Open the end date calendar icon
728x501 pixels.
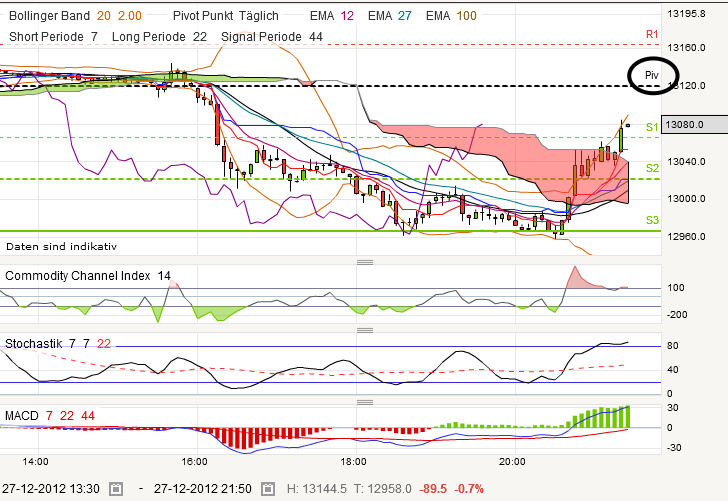267,489
